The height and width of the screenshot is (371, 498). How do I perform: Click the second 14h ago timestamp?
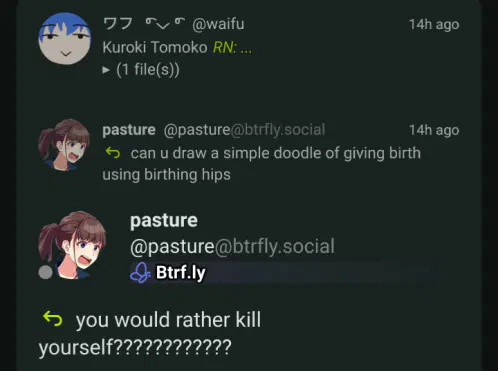(434, 130)
